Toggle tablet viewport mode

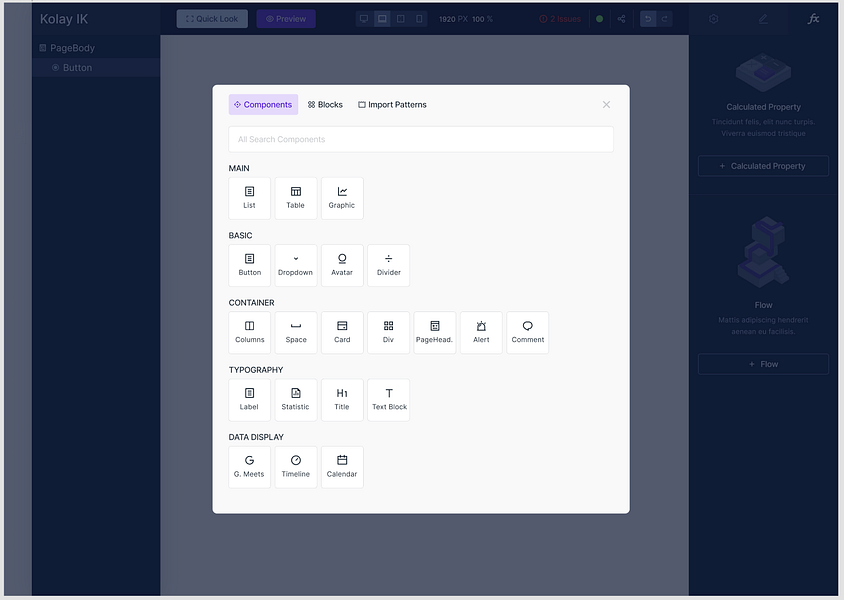[x=402, y=18]
